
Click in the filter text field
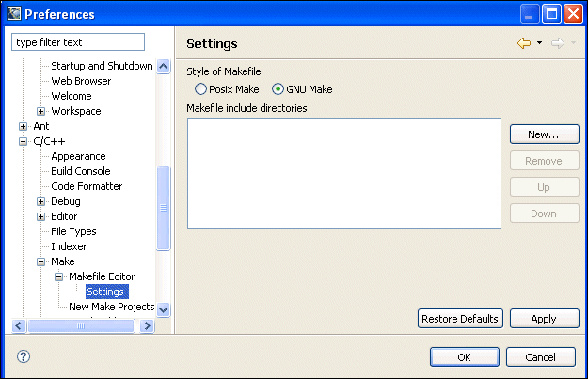[78, 42]
